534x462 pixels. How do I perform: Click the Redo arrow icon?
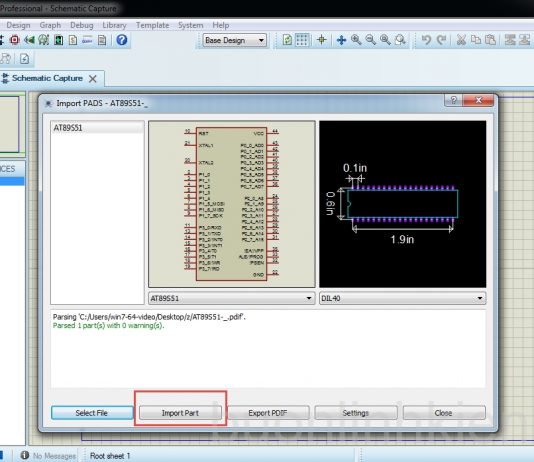coord(441,40)
